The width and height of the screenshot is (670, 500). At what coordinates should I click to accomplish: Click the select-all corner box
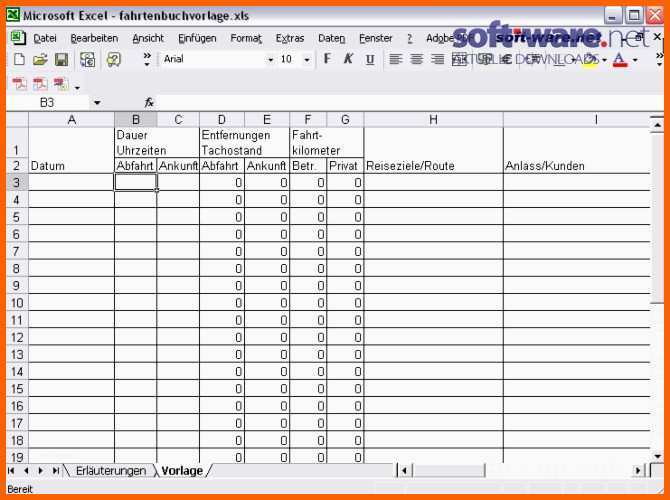tap(17, 120)
